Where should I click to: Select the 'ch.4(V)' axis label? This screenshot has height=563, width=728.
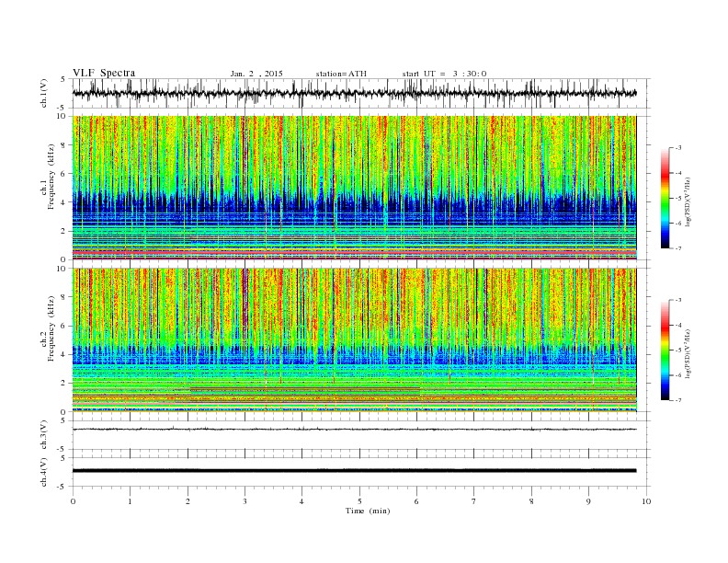click(x=44, y=472)
